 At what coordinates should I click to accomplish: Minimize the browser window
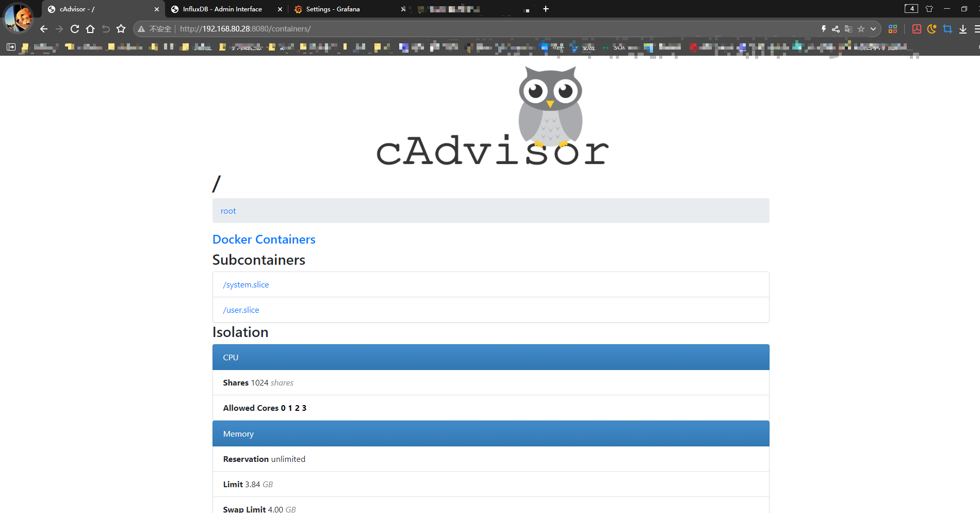[x=947, y=9]
